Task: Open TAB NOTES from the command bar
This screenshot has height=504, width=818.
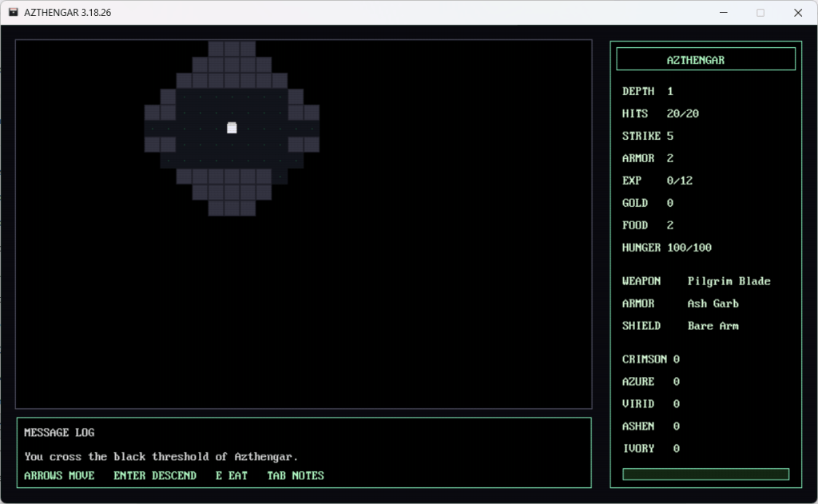Action: point(296,475)
